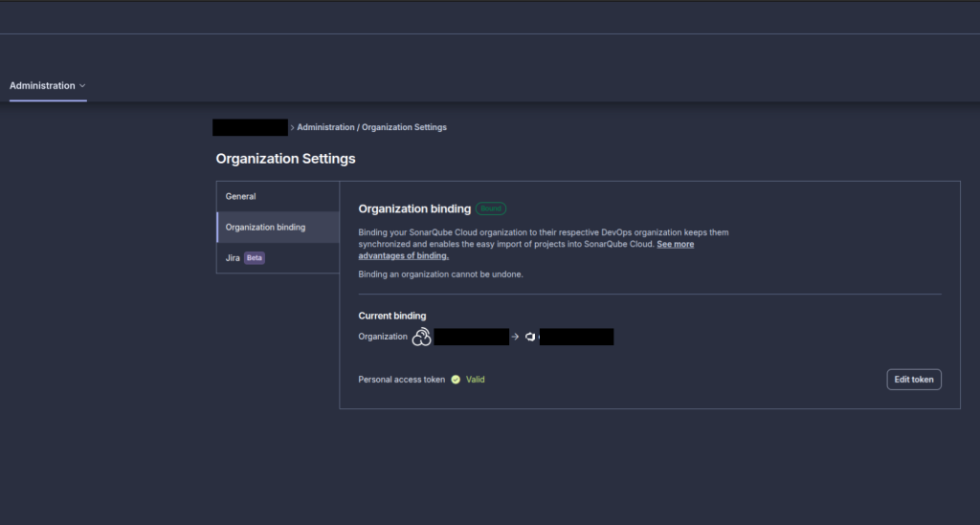This screenshot has width=980, height=525.
Task: Switch to the General settings tab
Action: 241,196
